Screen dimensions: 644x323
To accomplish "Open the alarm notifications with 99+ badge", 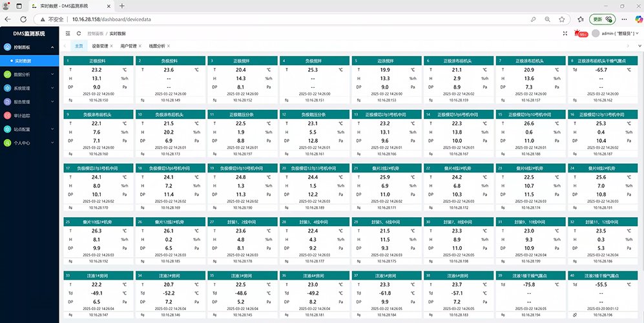I will point(581,33).
